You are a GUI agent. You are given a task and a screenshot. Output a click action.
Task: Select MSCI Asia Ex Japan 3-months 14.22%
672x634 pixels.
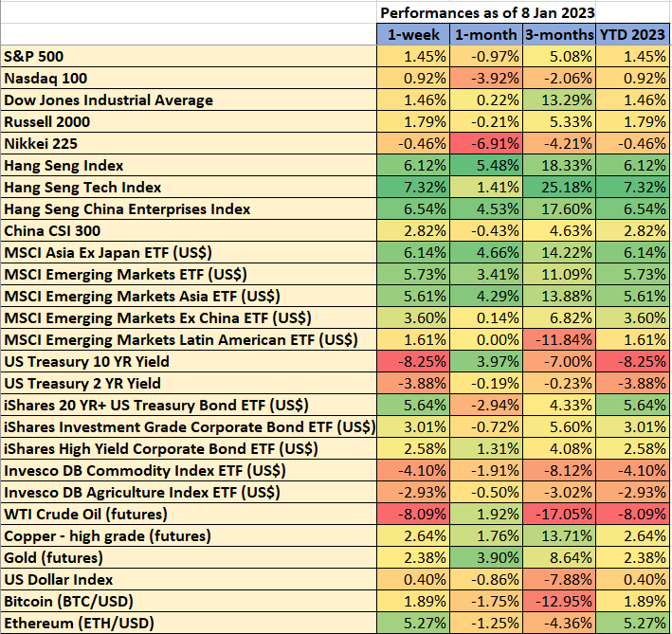click(559, 253)
